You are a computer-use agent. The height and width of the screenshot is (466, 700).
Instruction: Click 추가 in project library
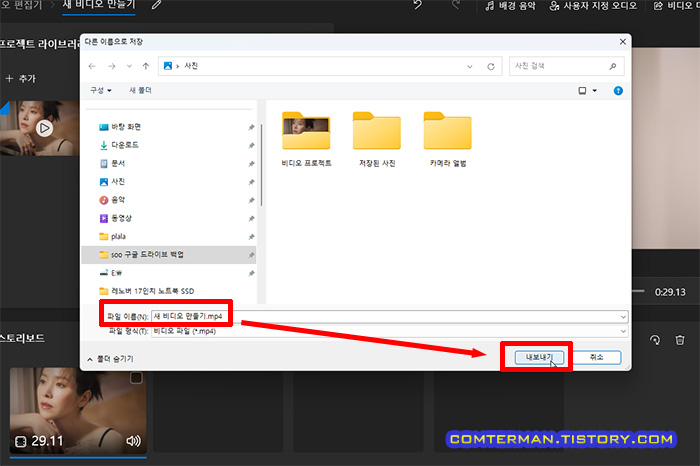click(x=21, y=79)
